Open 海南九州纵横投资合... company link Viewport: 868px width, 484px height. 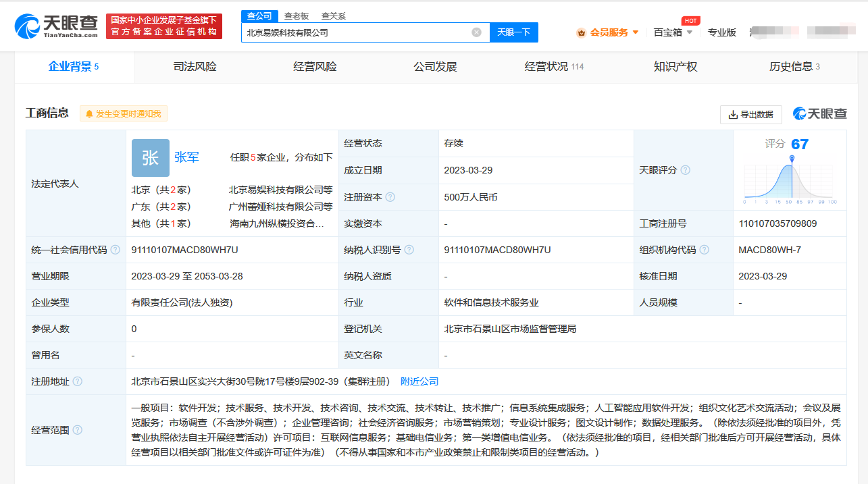pos(276,223)
